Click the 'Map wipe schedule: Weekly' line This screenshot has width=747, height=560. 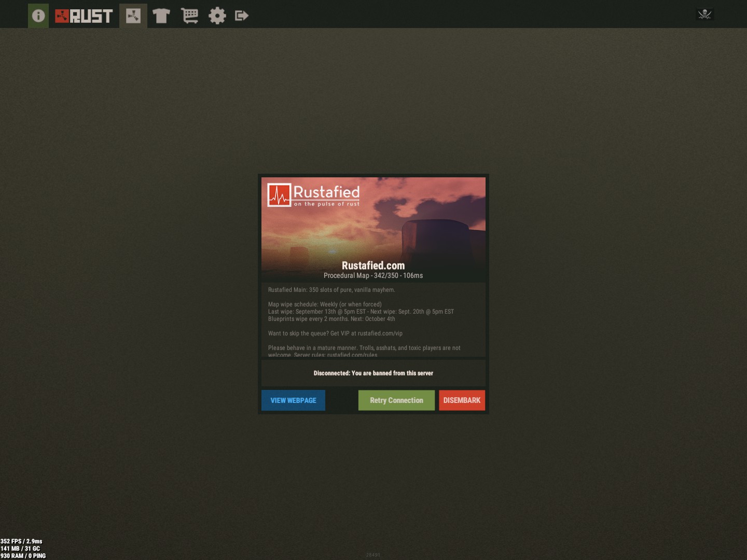[325, 304]
